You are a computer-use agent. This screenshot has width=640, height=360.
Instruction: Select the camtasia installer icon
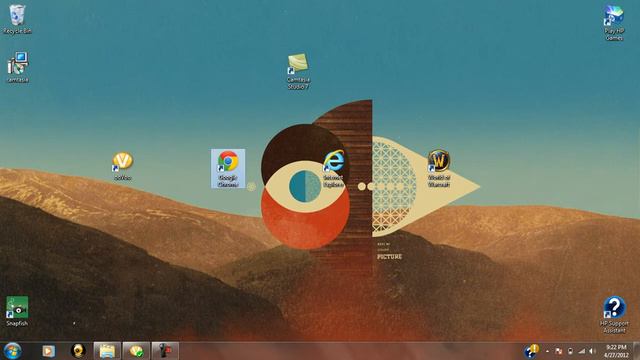(x=18, y=67)
